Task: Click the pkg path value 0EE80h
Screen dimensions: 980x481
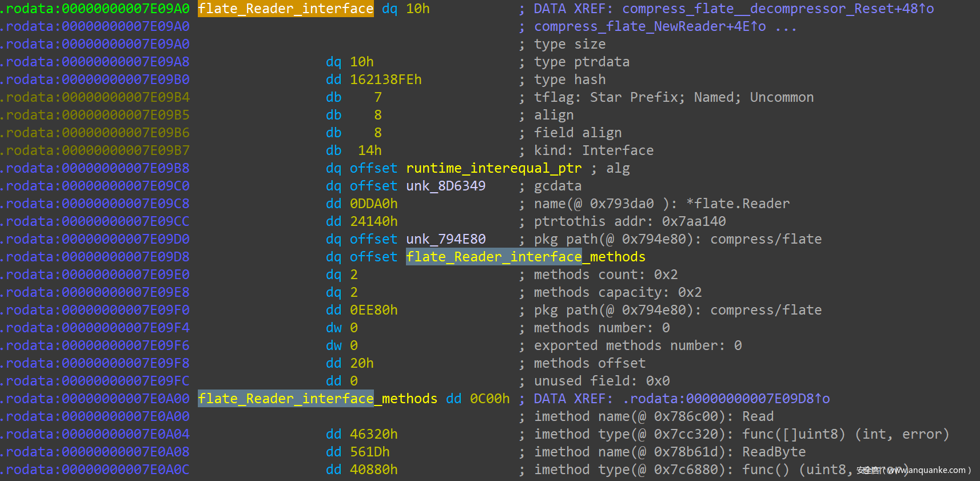Action: click(x=373, y=310)
